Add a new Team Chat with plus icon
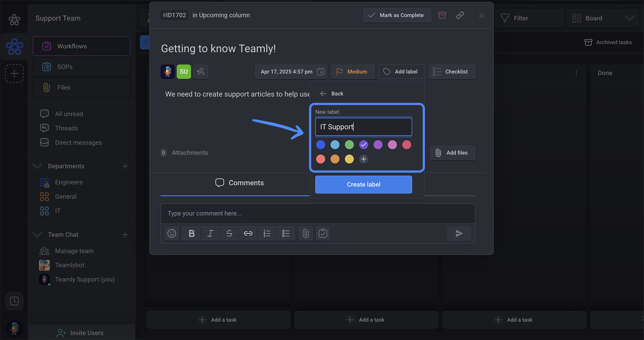This screenshot has width=644, height=340. tap(125, 235)
